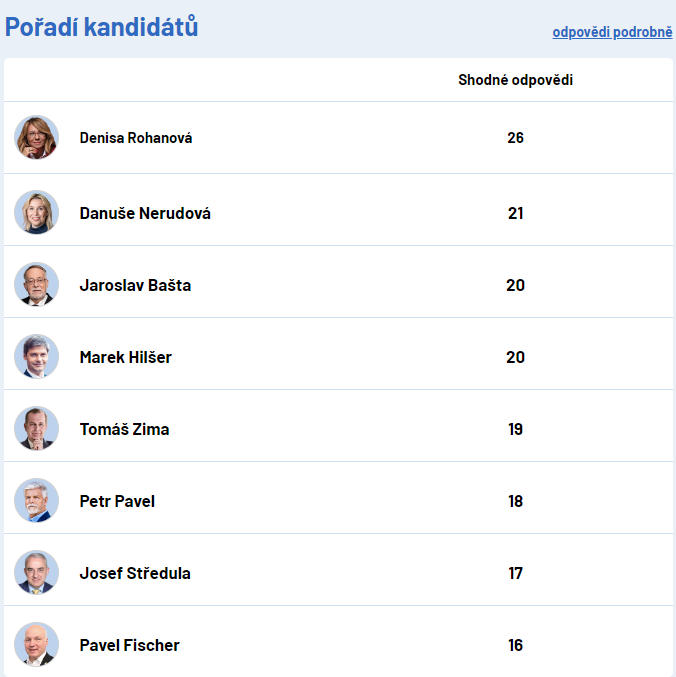
Task: Open the 'odpovědi podrobně' link
Action: tap(612, 32)
